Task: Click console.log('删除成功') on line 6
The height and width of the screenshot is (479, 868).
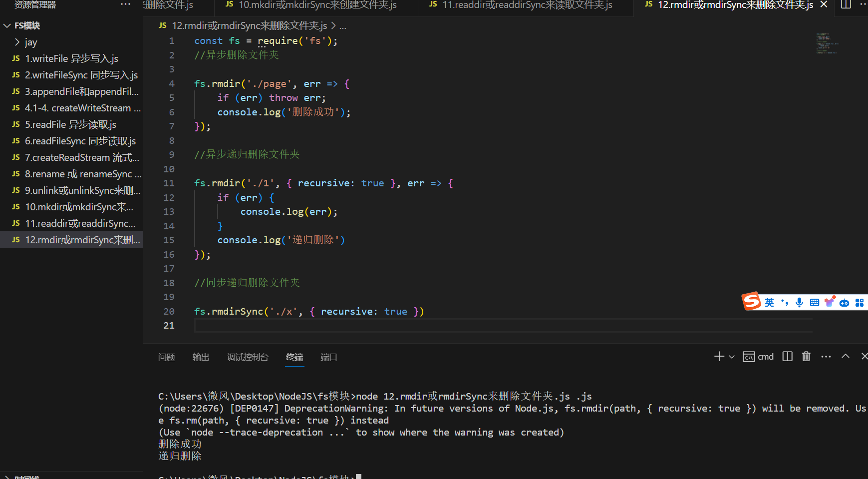Action: pyautogui.click(x=284, y=112)
